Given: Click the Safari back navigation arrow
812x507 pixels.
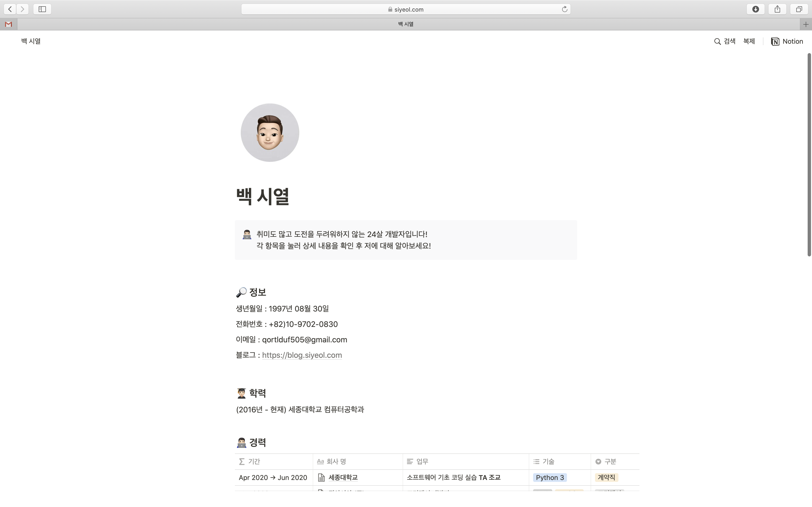Looking at the screenshot, I should point(10,9).
